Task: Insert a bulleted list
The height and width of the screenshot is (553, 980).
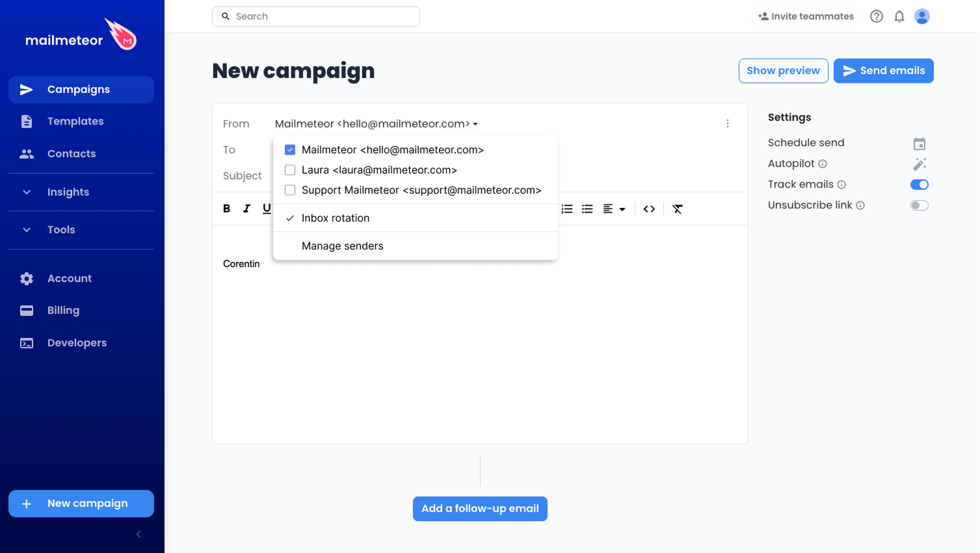Action: tap(587, 209)
